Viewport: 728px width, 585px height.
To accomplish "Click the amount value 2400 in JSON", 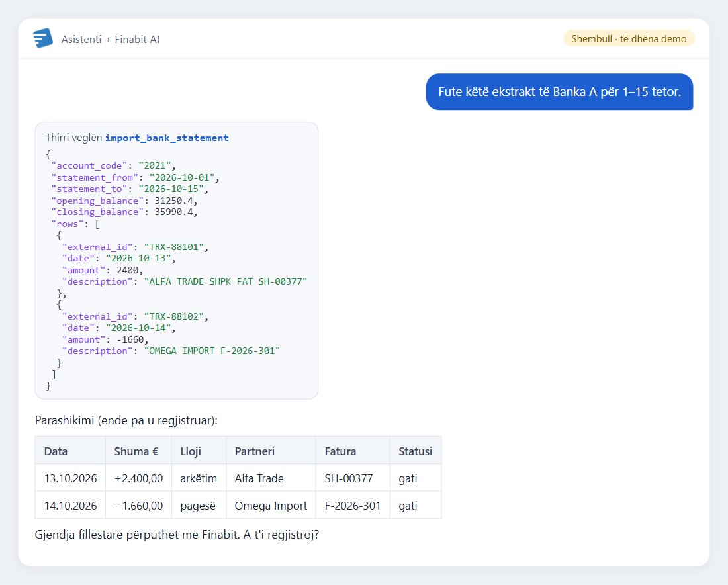I will tap(127, 270).
